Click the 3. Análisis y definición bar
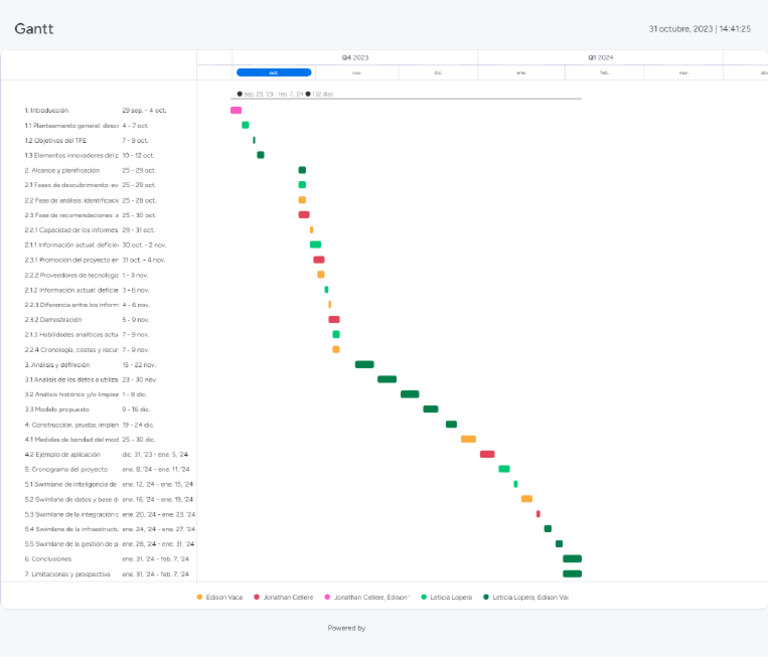This screenshot has width=768, height=657. (x=364, y=364)
